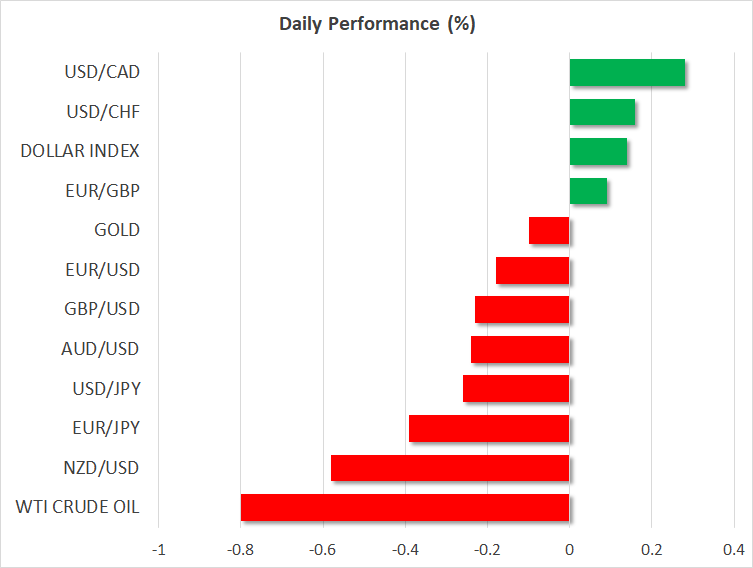Image resolution: width=753 pixels, height=568 pixels.
Task: Click the -0.8 axis tick label
Action: pos(241,549)
